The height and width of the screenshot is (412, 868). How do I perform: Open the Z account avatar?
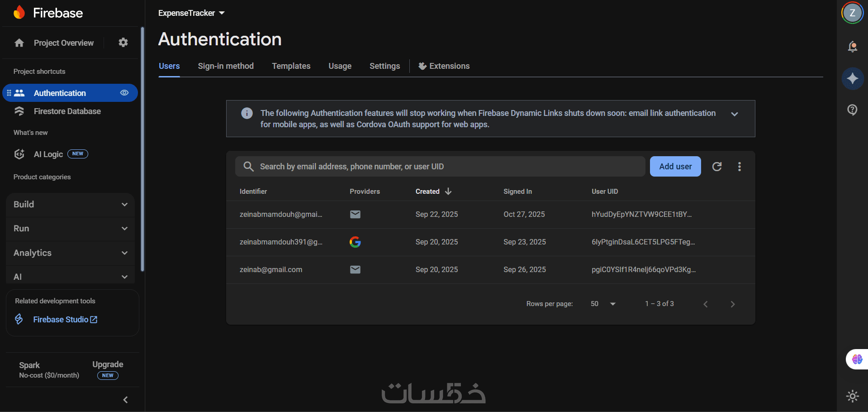click(852, 13)
